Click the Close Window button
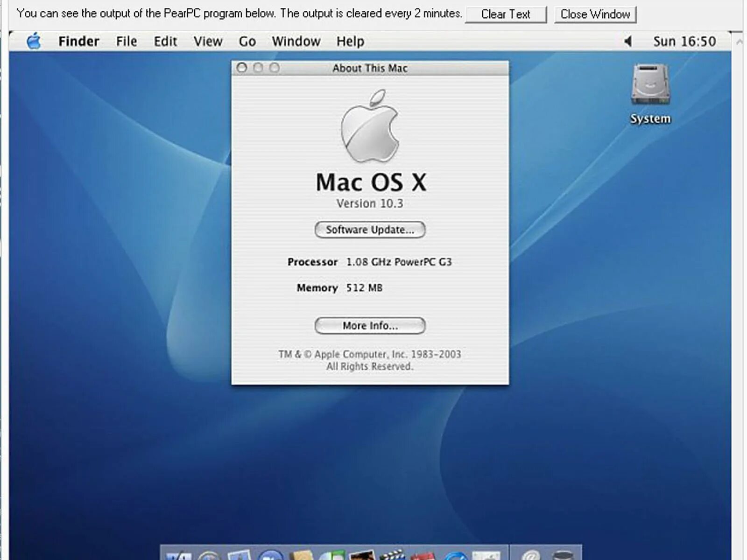This screenshot has height=560, width=747. pyautogui.click(x=595, y=14)
